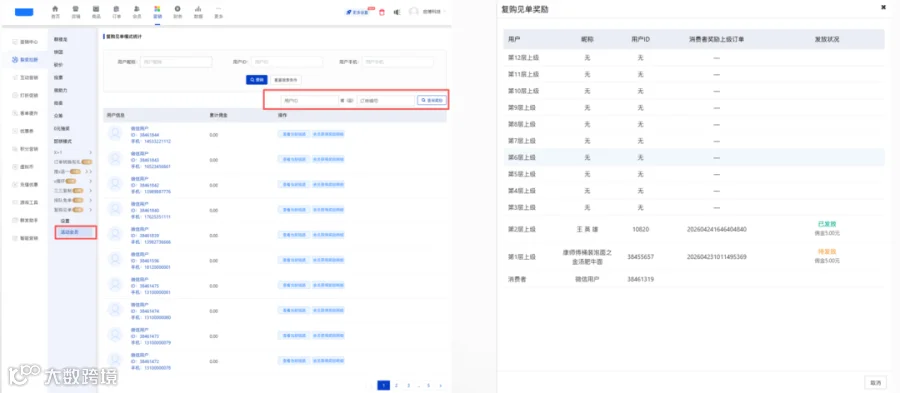This screenshot has height=393, width=900.
Task: Click the 第6层上级 row in reward dialog
Action: point(694,157)
